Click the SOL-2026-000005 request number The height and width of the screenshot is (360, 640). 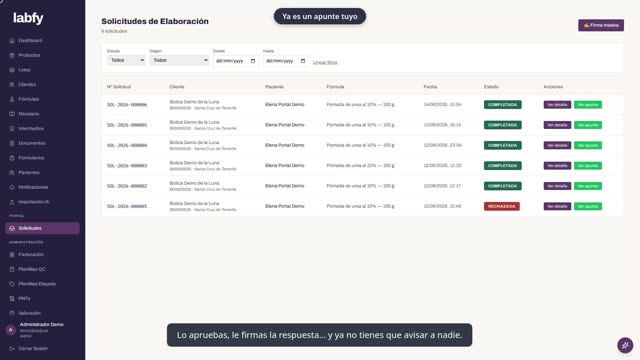127,125
